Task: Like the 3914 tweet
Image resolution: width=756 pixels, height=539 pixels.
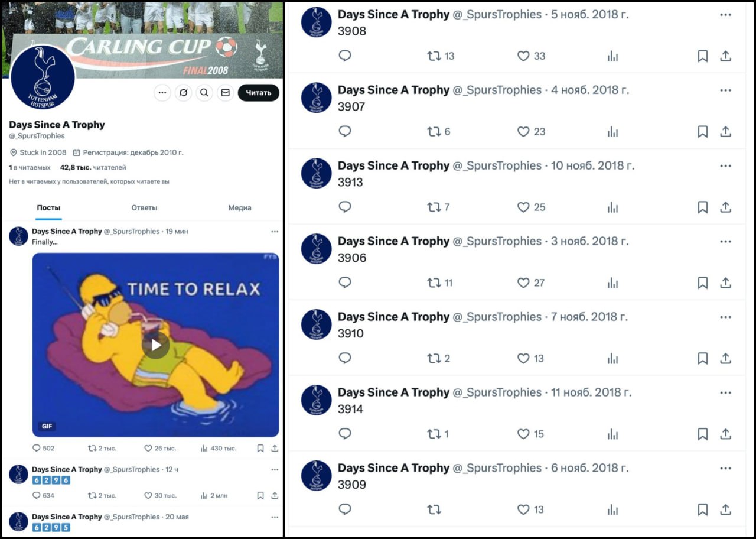Action: point(523,434)
